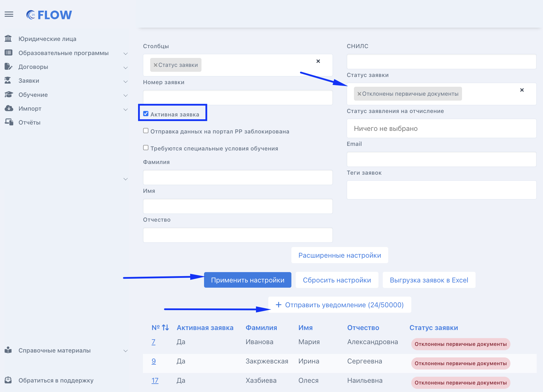Click Применить настройки button
The image size is (543, 392).
pyautogui.click(x=248, y=280)
